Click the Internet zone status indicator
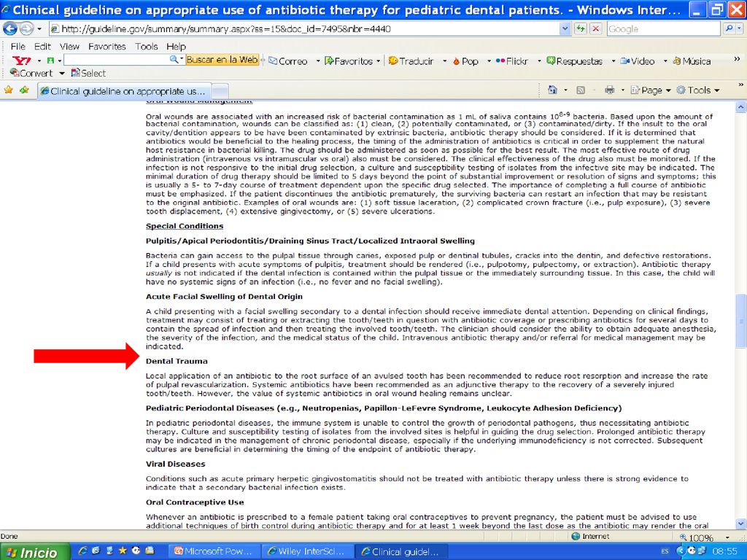This screenshot has width=747, height=560. (x=591, y=536)
